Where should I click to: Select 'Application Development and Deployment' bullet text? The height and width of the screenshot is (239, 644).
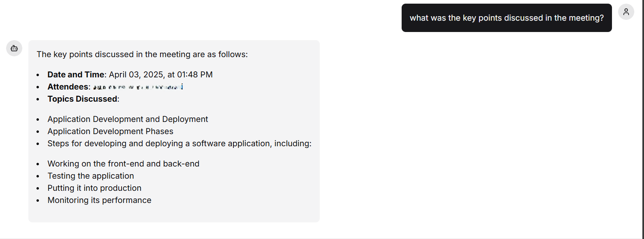coord(128,119)
